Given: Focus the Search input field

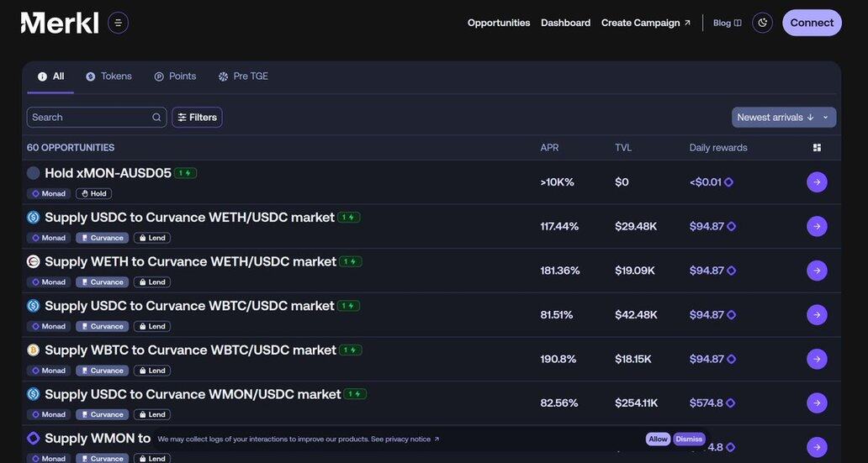Looking at the screenshot, I should click(88, 118).
